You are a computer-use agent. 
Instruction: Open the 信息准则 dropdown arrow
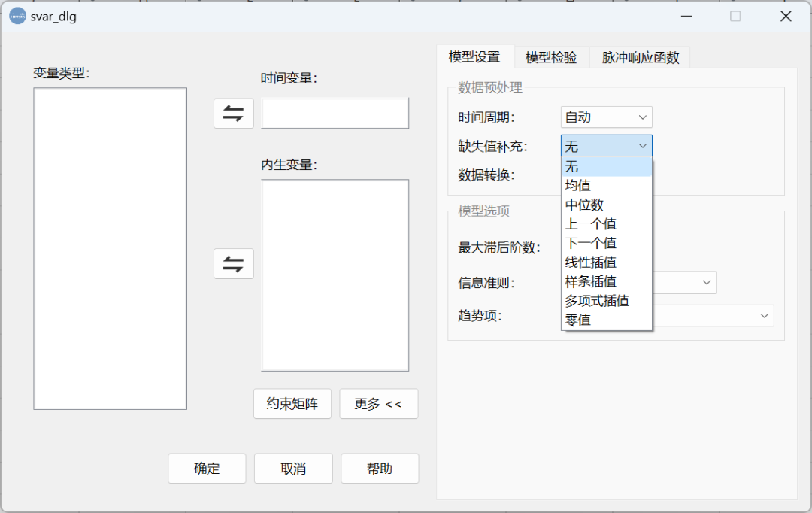pyautogui.click(x=707, y=282)
